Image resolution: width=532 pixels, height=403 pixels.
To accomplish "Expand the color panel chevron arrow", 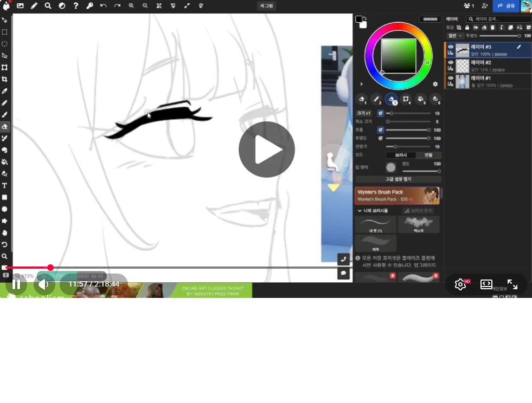I will point(361,84).
